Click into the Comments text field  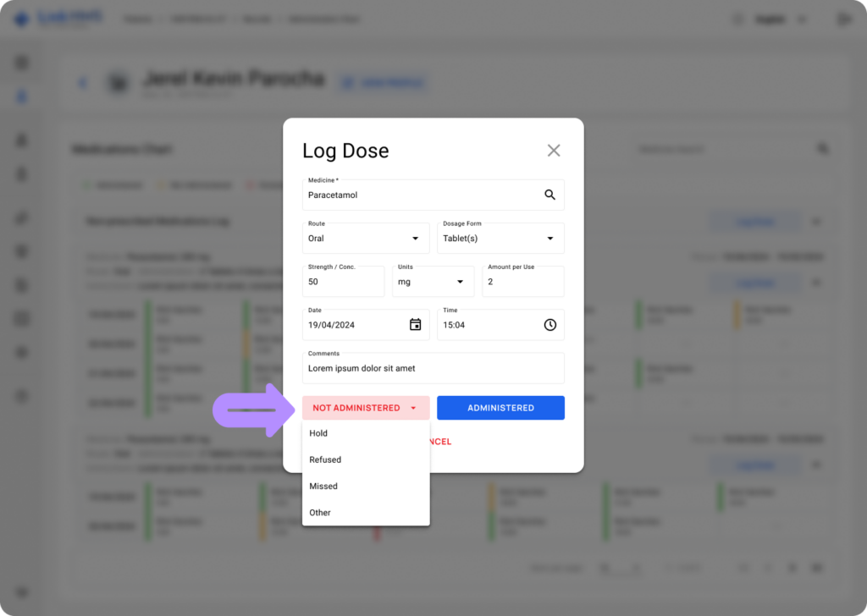[433, 368]
